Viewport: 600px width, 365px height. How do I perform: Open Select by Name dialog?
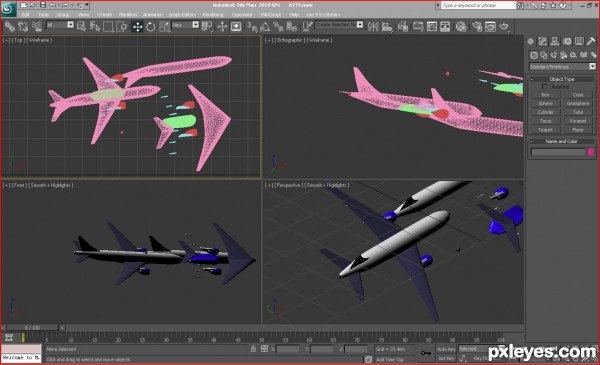pos(95,26)
